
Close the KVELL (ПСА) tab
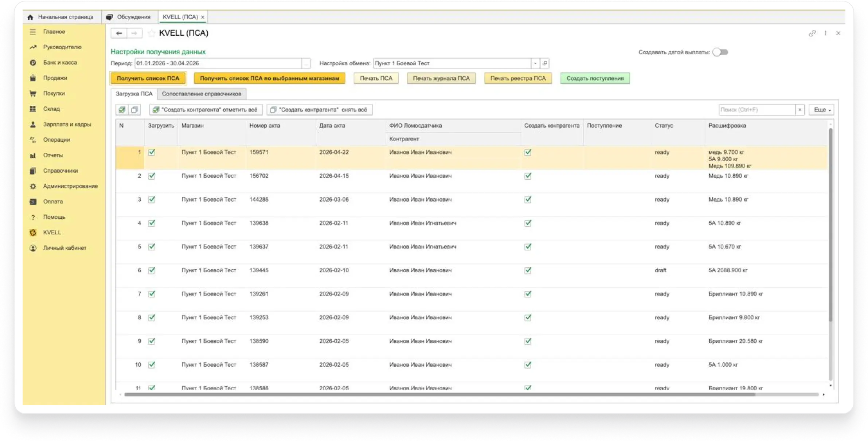coord(203,17)
